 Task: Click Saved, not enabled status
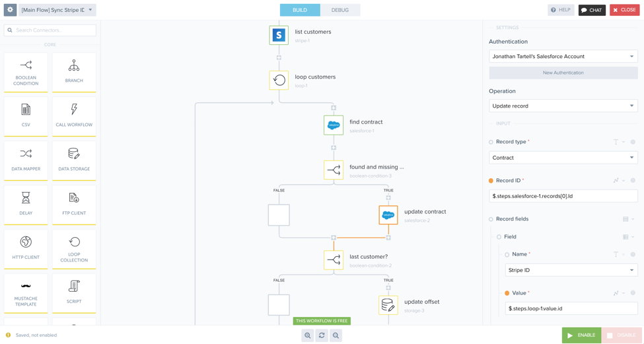[x=36, y=335]
